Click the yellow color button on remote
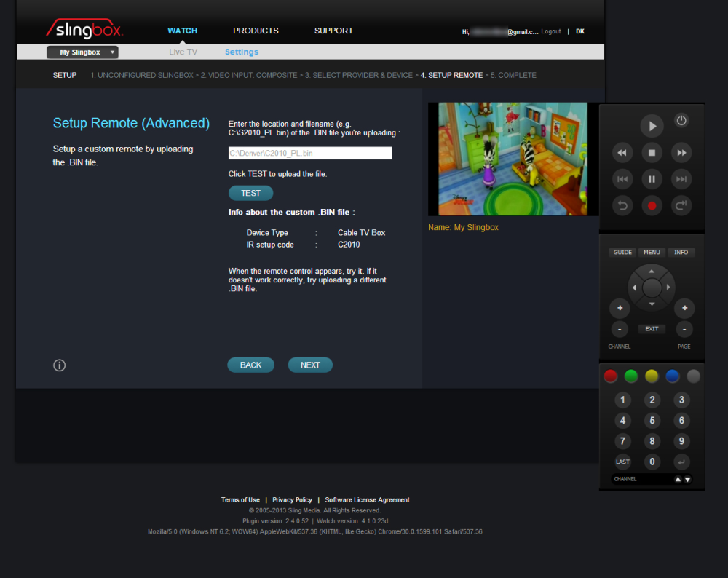The width and height of the screenshot is (728, 578). (652, 376)
